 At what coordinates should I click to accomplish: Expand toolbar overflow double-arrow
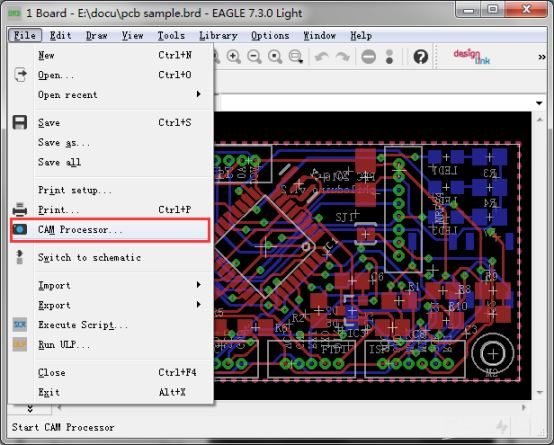[542, 57]
